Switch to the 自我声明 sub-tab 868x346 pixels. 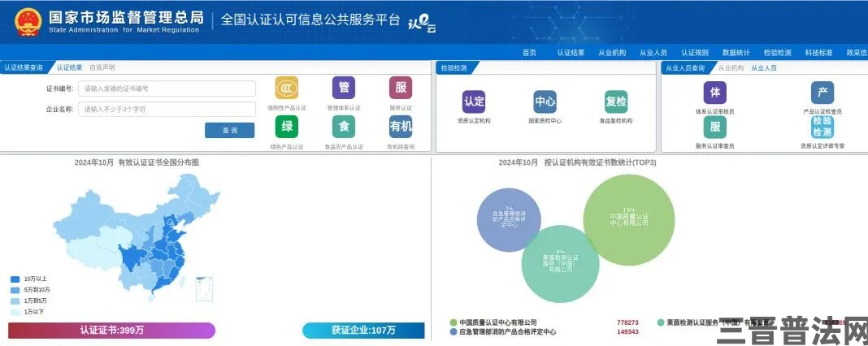102,67
